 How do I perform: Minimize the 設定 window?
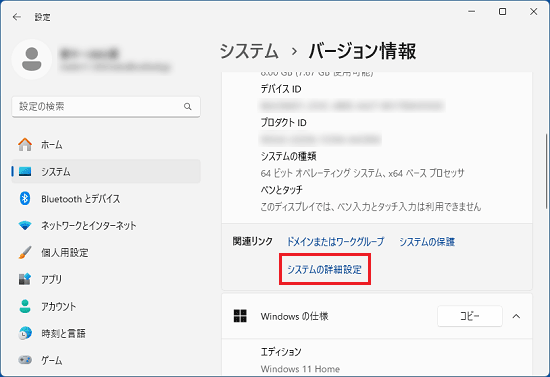click(x=471, y=12)
